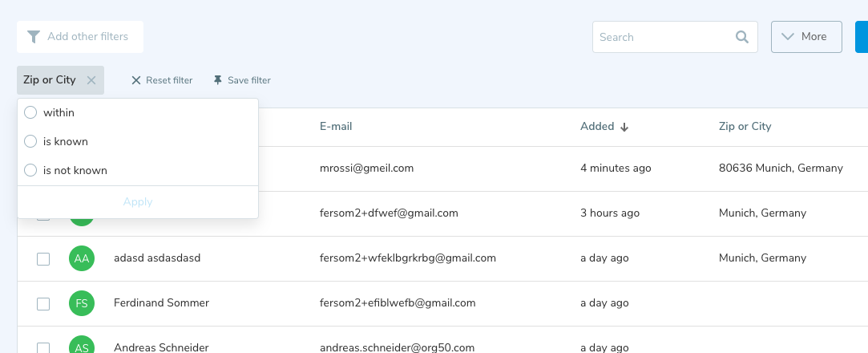Click the green AA avatar
868x353 pixels.
coord(82,258)
